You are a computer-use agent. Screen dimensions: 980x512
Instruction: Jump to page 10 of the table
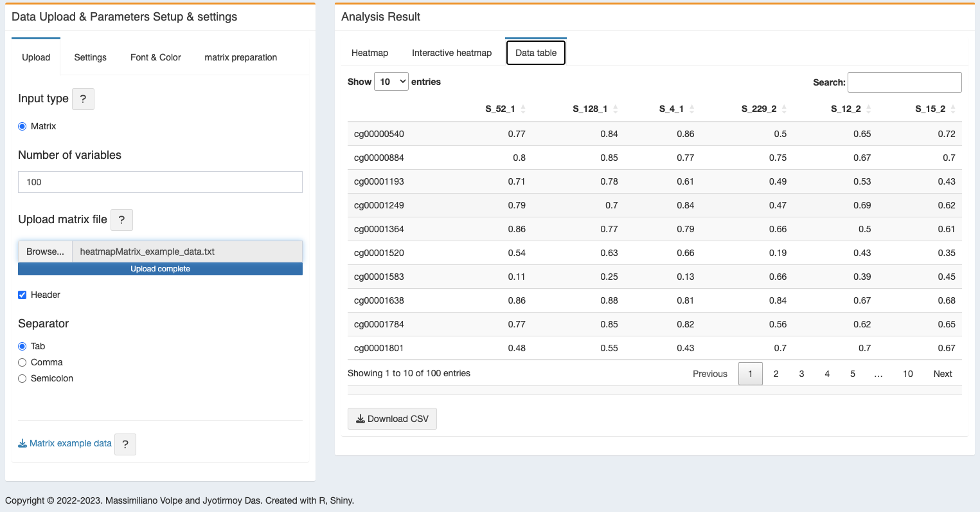908,374
